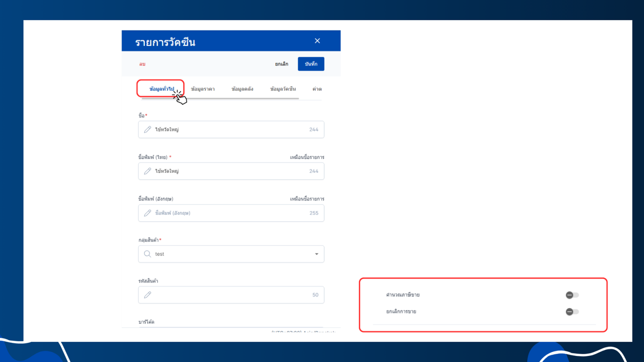Go to the ข้อมูลคลัง tab
Viewport: 644px width, 362px height.
tap(242, 89)
